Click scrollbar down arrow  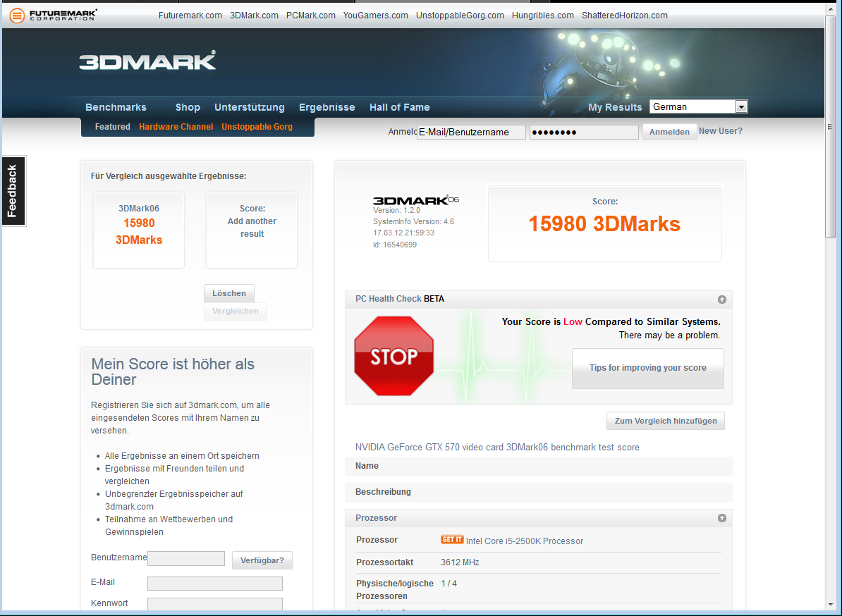pyautogui.click(x=830, y=604)
